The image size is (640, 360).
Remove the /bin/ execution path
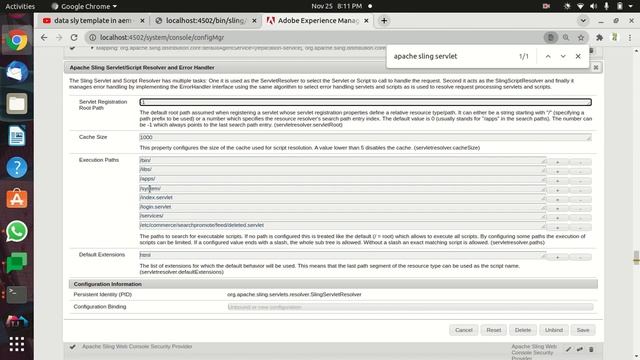click(580, 162)
